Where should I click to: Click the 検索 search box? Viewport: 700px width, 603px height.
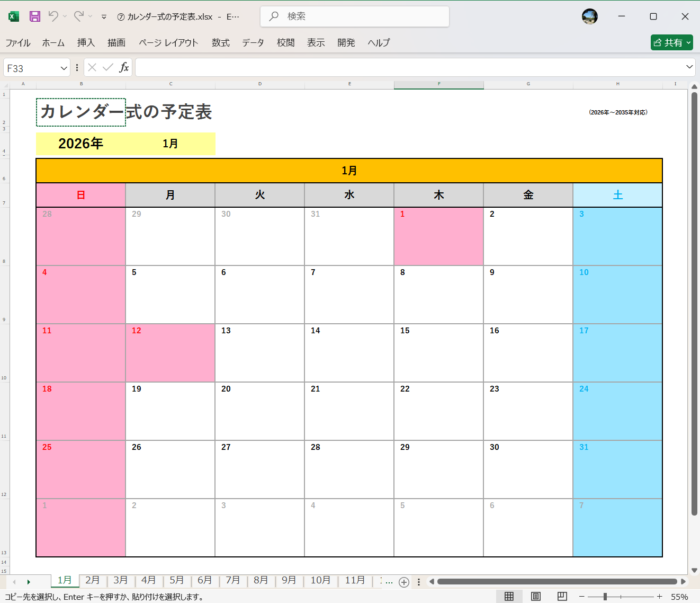point(354,16)
